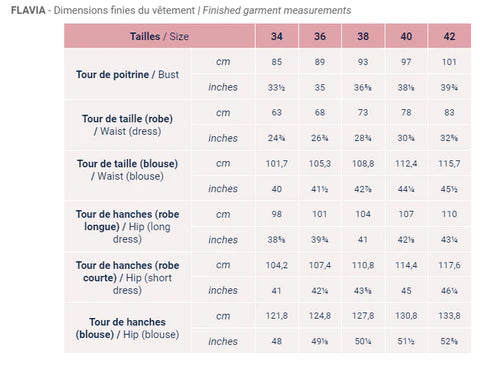Viewport: 480px width, 365px height.
Task: Select the Tailles / Size header cell
Action: (159, 36)
